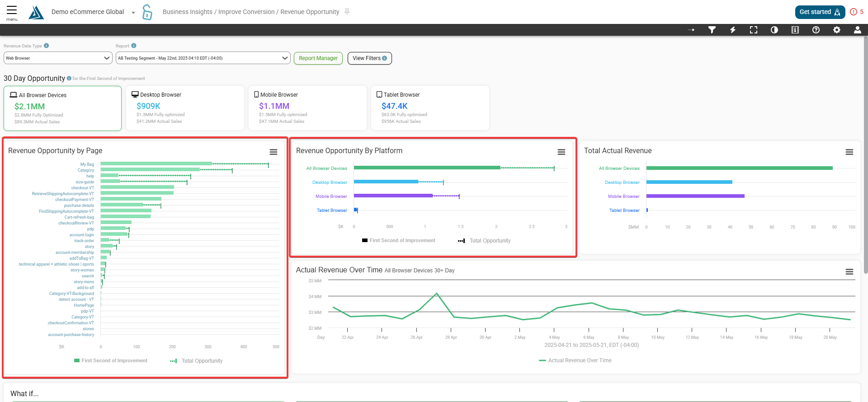Image resolution: width=868 pixels, height=402 pixels.
Task: Click the size-guide page label
Action: [x=85, y=182]
